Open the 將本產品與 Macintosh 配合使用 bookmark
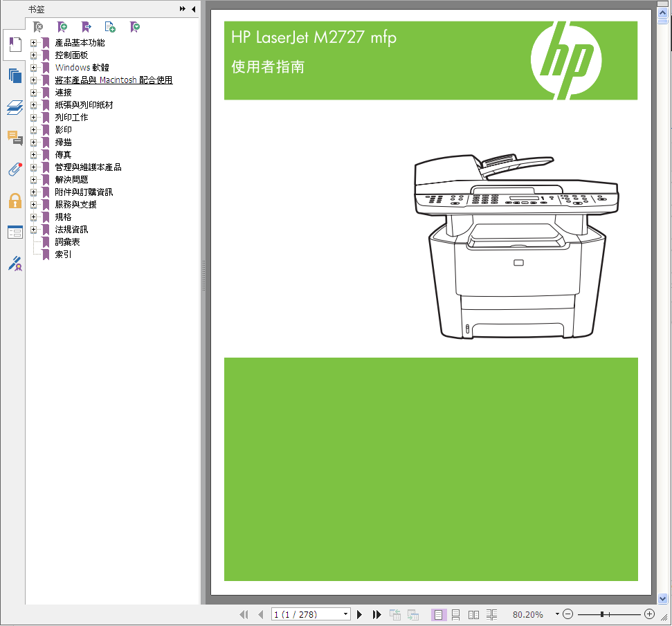Viewport: 672px width, 626px height. (x=113, y=80)
